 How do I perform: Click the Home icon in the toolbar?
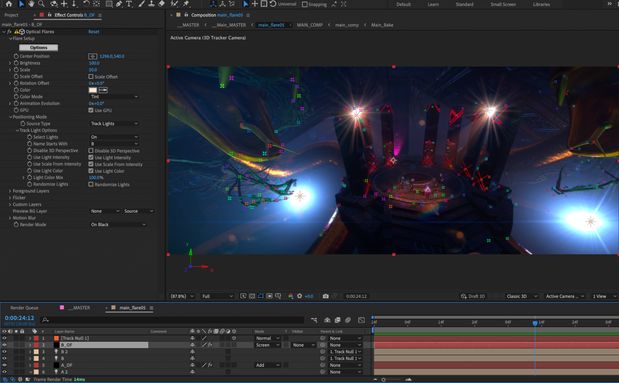pyautogui.click(x=9, y=4)
